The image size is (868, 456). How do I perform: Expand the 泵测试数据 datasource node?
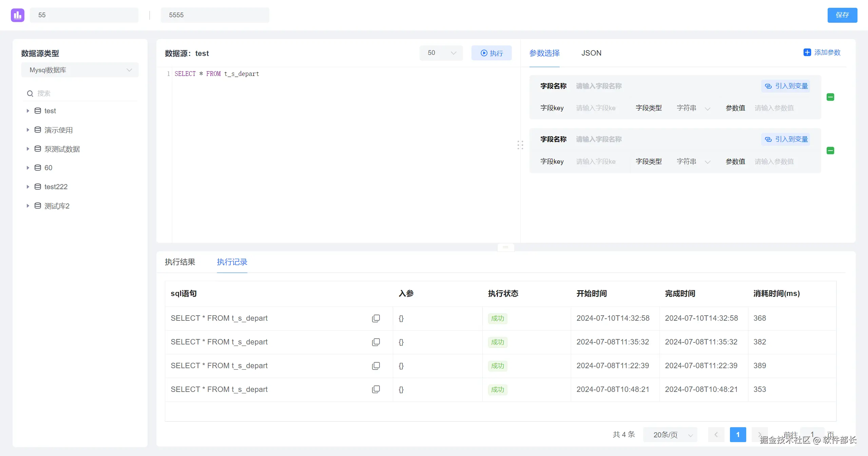[x=28, y=149]
